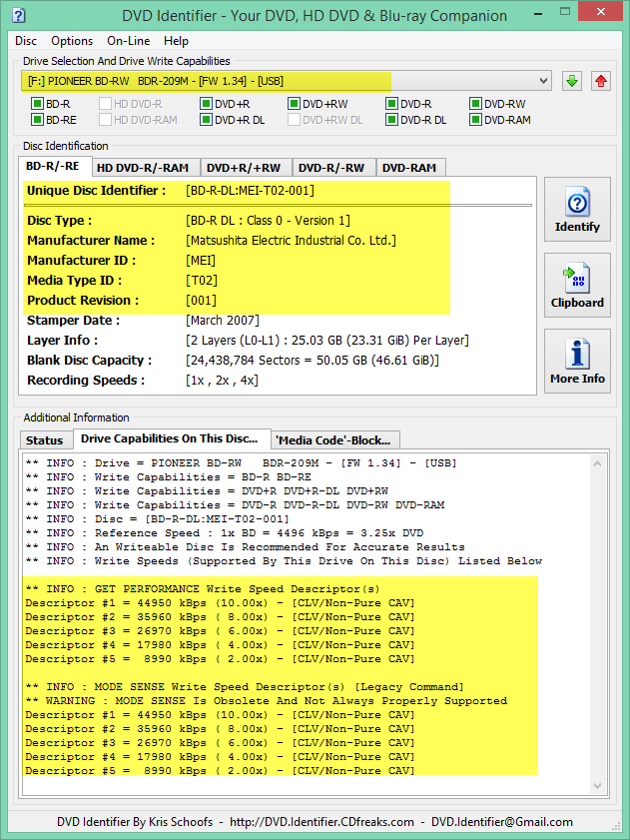Open the 'Media Code'-Block tab
630x840 pixels.
pos(333,440)
